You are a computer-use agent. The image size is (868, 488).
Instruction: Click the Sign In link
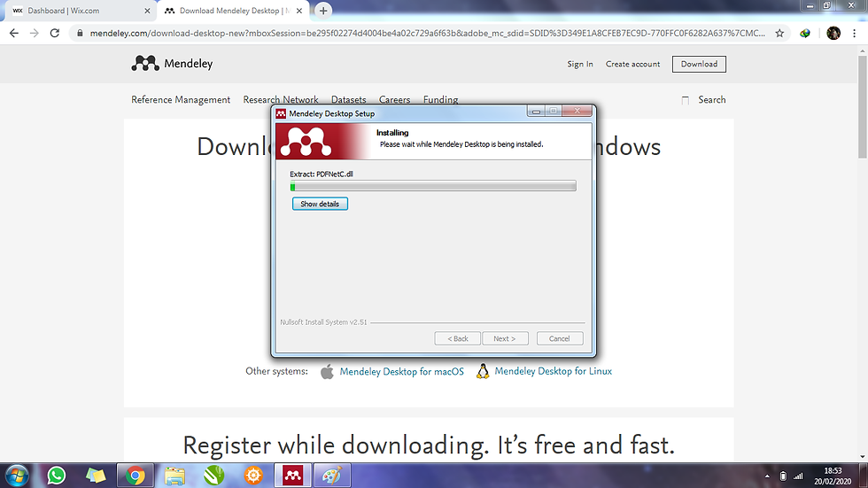pyautogui.click(x=579, y=64)
